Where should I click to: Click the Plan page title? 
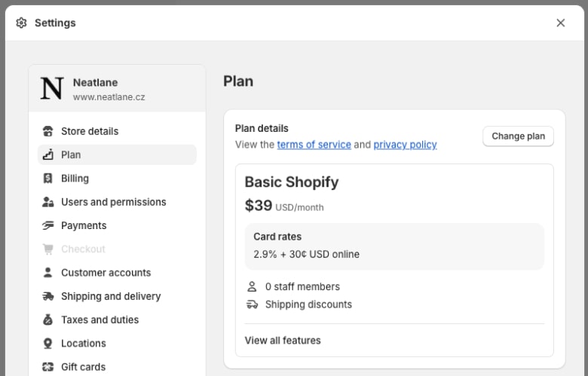[238, 81]
